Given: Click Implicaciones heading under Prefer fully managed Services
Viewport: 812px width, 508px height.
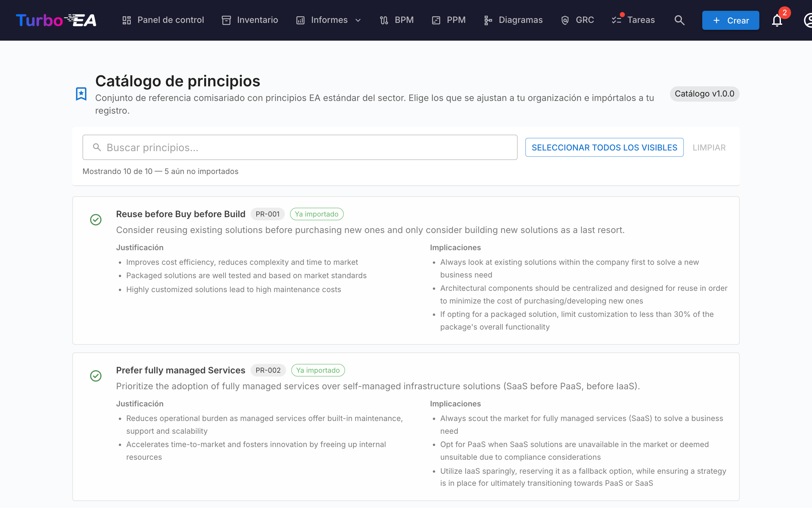Looking at the screenshot, I should [x=455, y=404].
